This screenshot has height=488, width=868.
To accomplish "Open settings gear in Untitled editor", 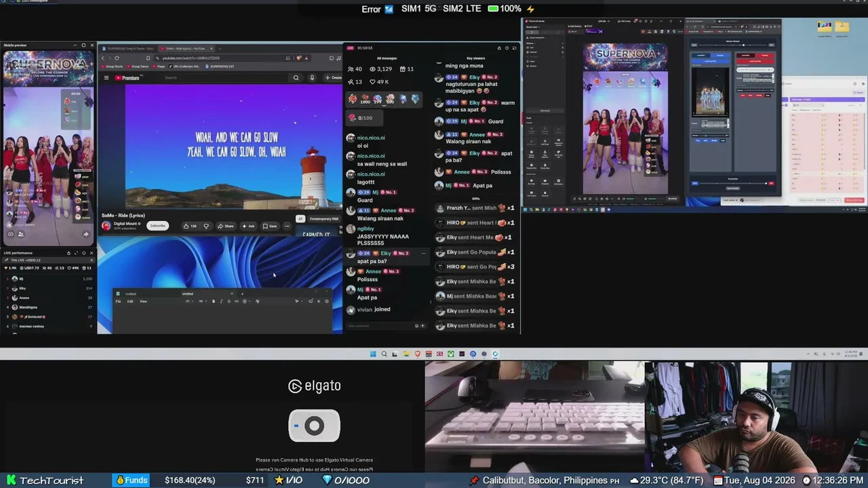I will [326, 302].
